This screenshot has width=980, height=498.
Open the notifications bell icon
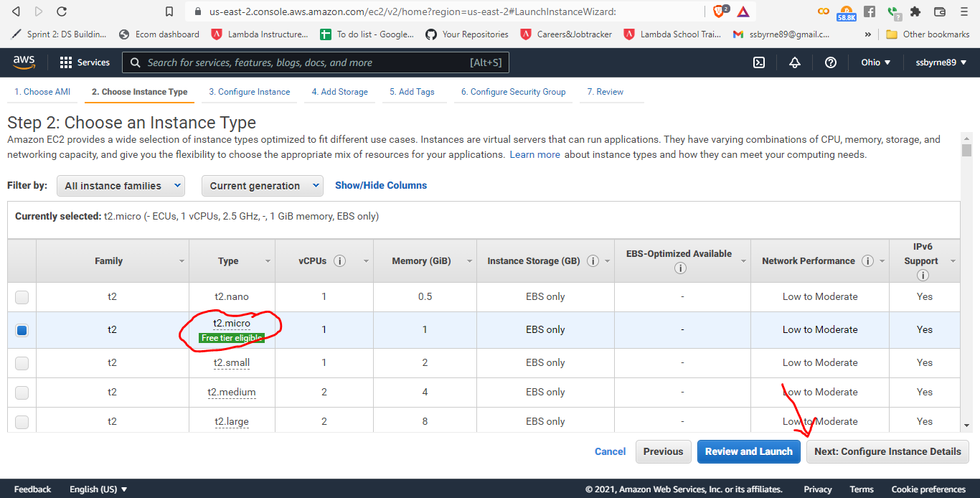coord(795,62)
